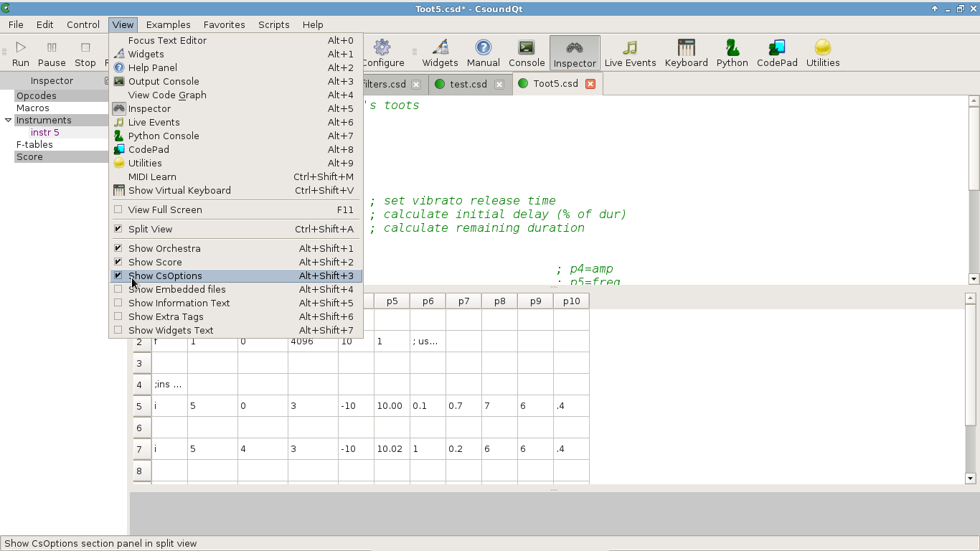Image resolution: width=980 pixels, height=551 pixels.
Task: Click the editor vertical scrollbar handle
Action: point(974,148)
